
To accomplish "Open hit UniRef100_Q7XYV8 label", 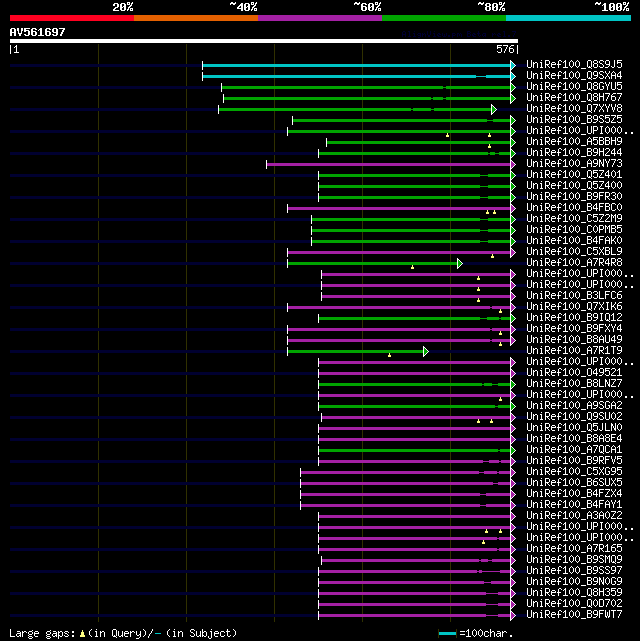I will [x=574, y=109].
